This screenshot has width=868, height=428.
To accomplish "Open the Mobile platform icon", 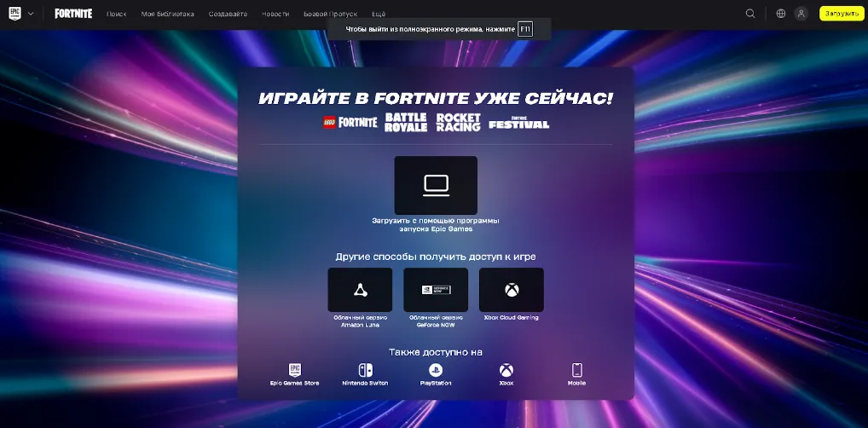I will [577, 370].
